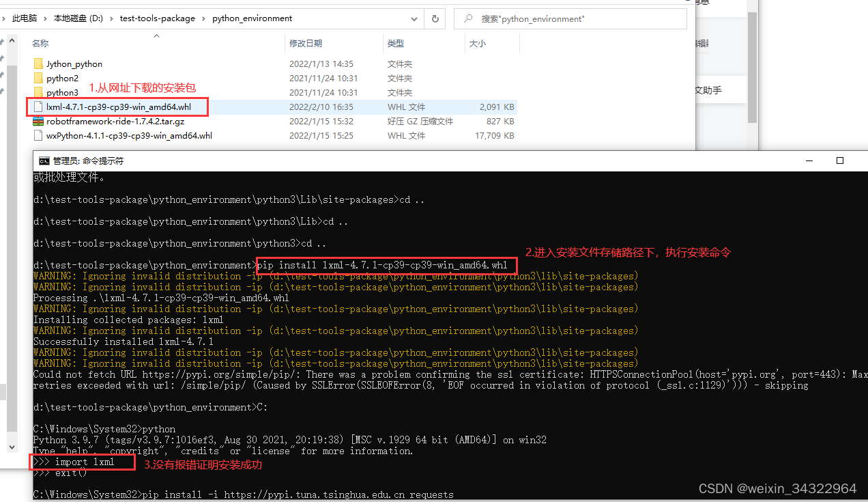
Task: Click the 'Python 3.9.7' version line
Action: tap(290, 440)
